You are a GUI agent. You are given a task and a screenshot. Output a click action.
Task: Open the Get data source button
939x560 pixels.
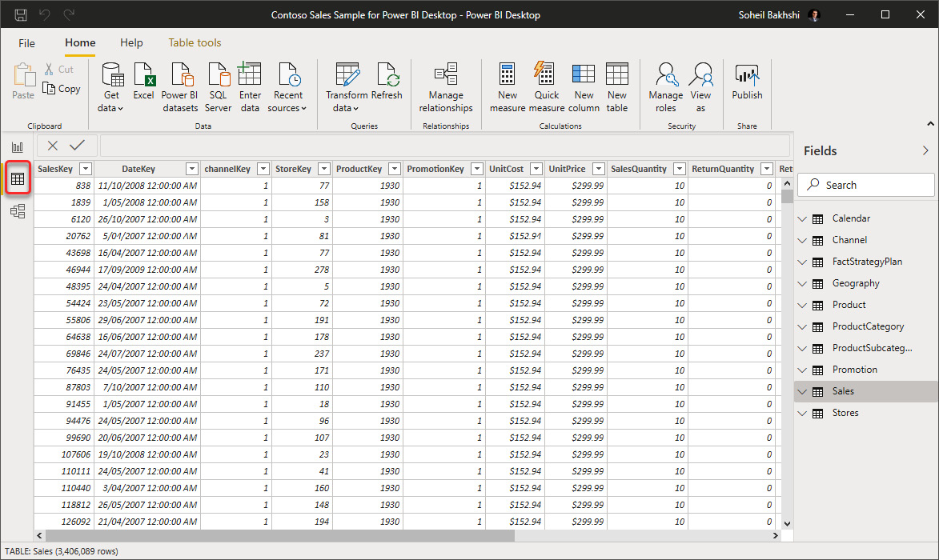[111, 87]
